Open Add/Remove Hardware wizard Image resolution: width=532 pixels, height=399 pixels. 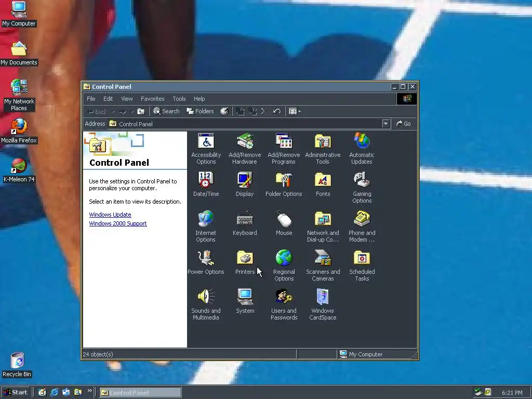point(245,149)
